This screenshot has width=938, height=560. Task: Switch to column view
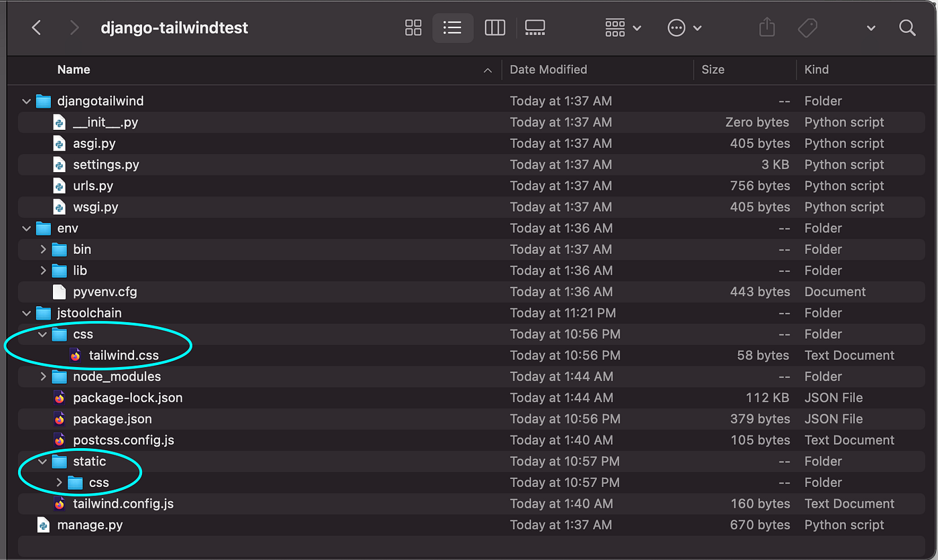pos(494,27)
